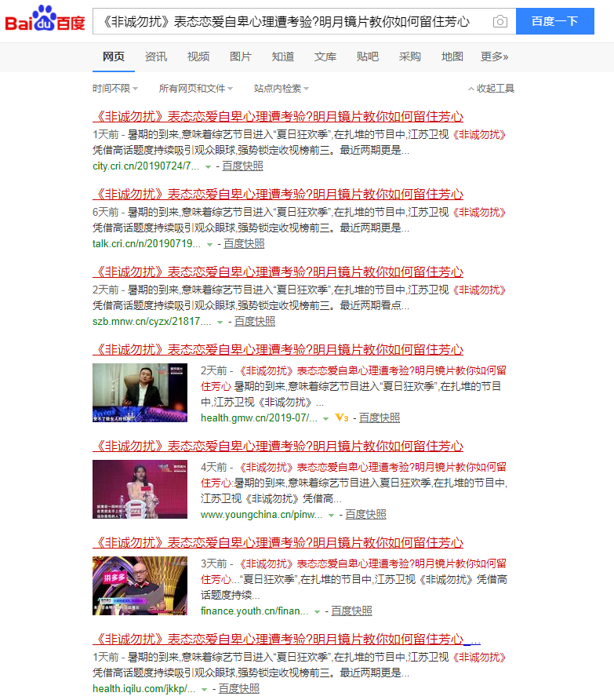Expand the 所有网页和文件 filter dropdown
614x700 pixels.
point(196,89)
